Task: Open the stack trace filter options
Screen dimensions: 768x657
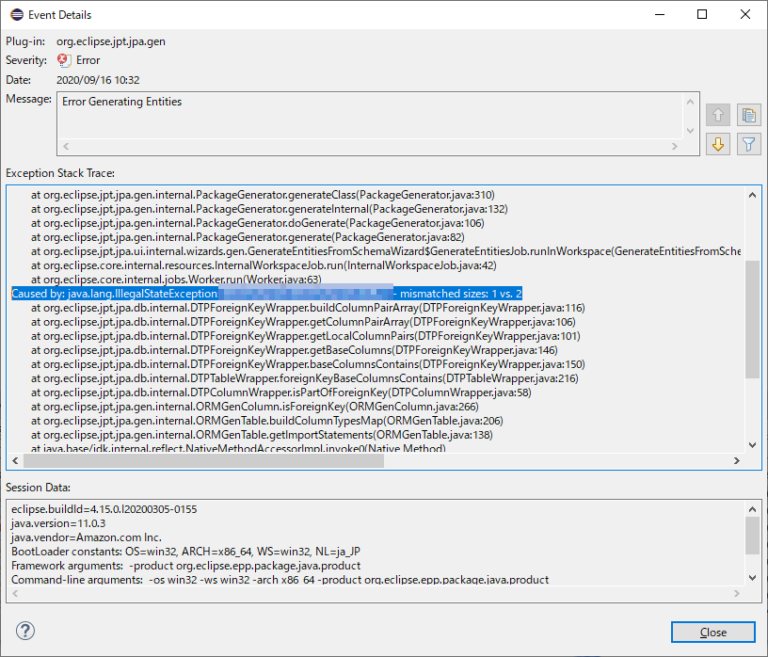Action: point(748,144)
